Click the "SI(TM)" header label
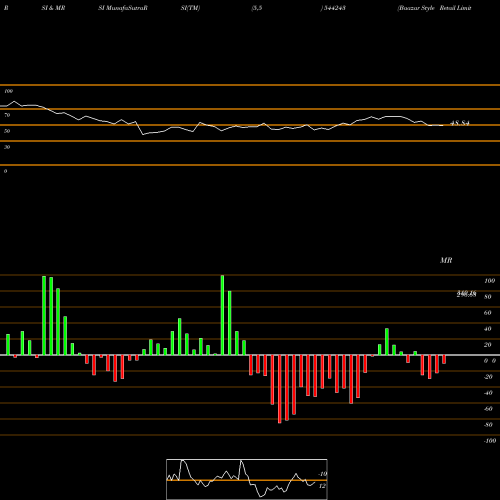The image size is (500, 500). coord(190,8)
